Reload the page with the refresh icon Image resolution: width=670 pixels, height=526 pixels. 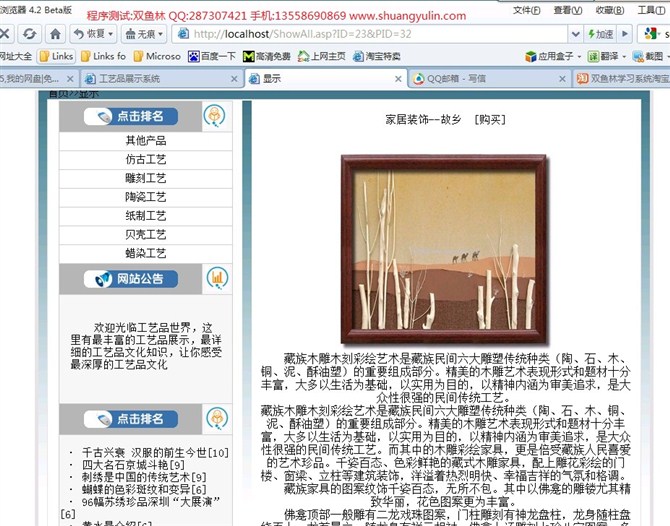29,34
